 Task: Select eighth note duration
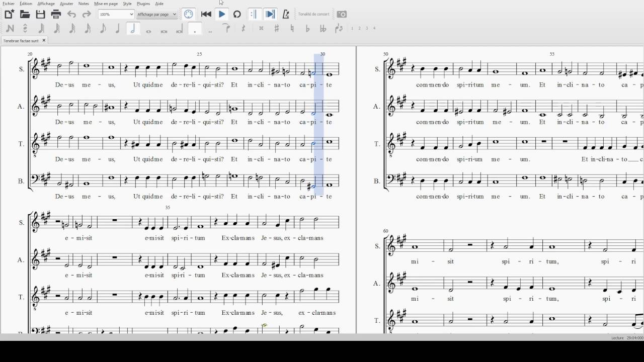(103, 29)
